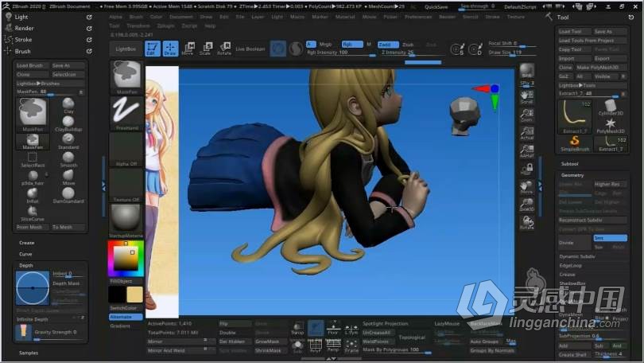Expand the Curve brush subsection
Screen dimensions: 644x363
pyautogui.click(x=25, y=254)
